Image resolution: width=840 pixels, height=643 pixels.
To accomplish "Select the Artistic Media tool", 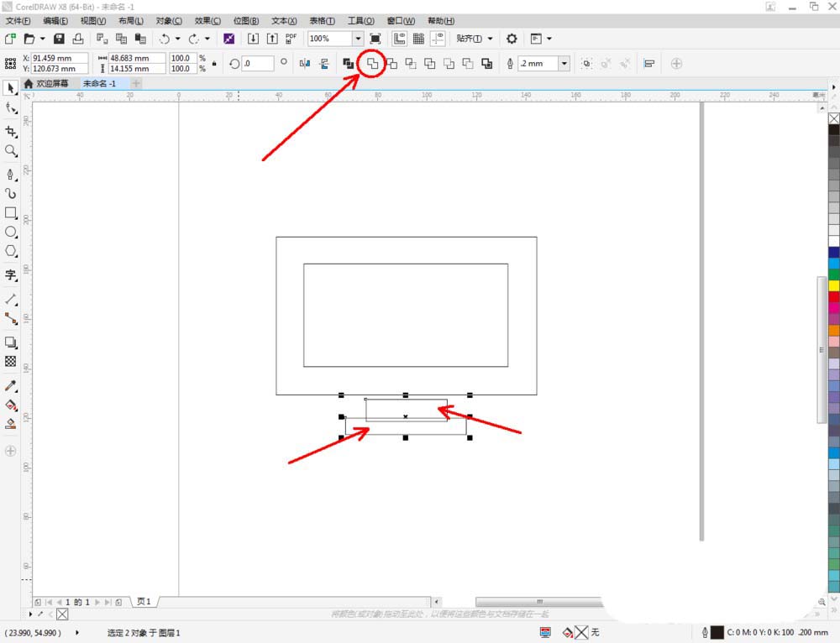I will (x=11, y=193).
